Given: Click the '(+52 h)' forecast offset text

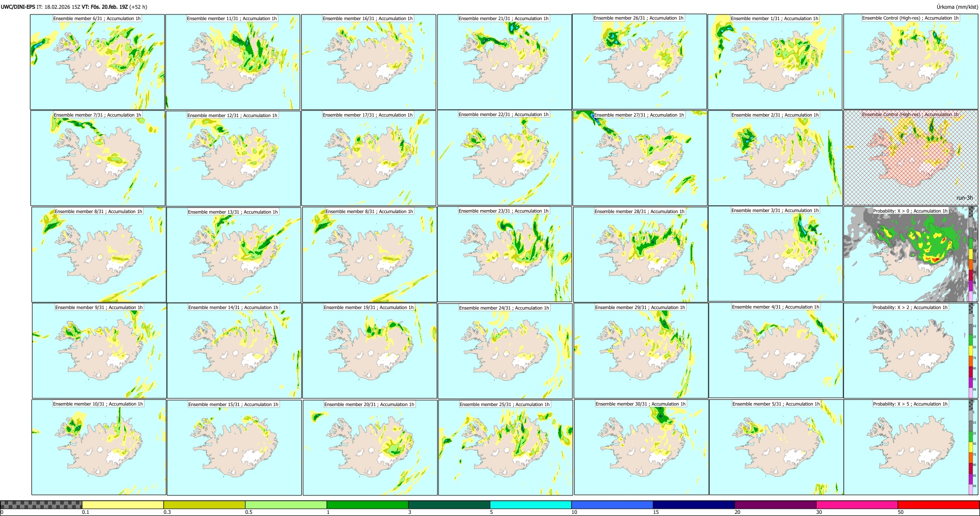Looking at the screenshot, I should point(139,7).
